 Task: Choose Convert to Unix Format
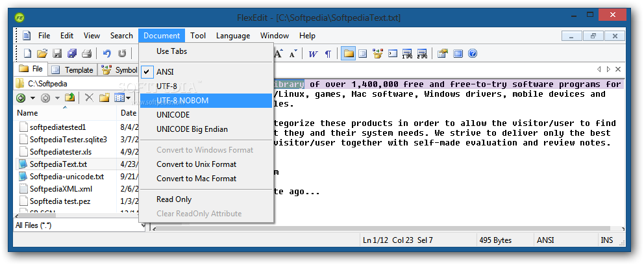tap(206, 164)
